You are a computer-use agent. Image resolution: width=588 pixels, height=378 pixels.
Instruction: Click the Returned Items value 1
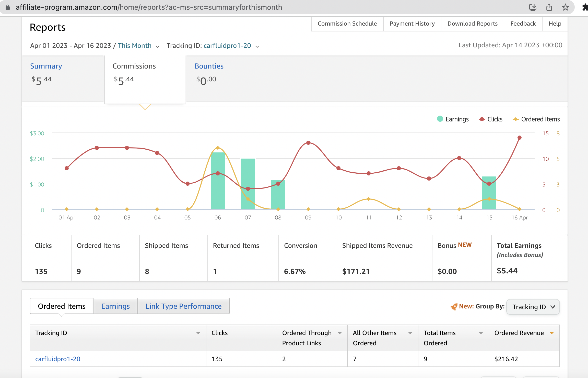215,271
